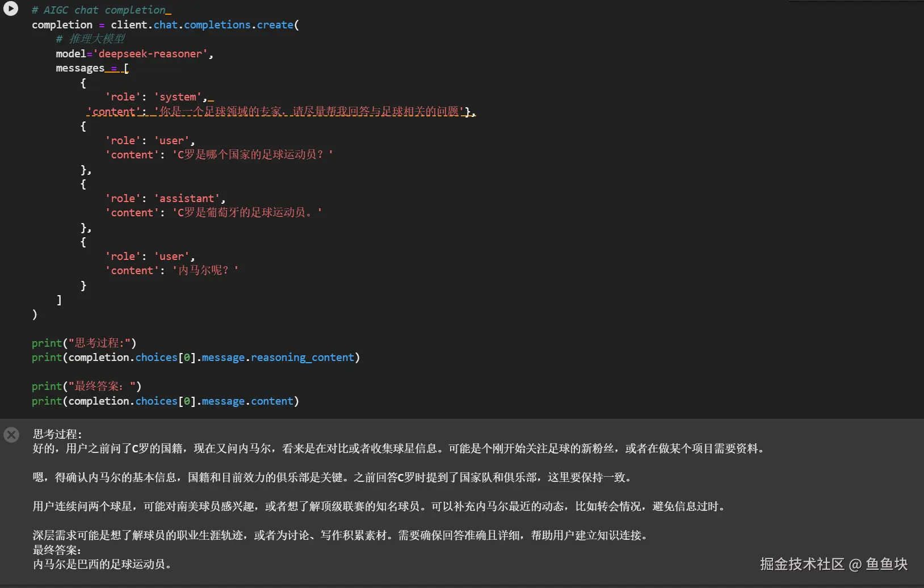This screenshot has height=588, width=924.
Task: Click the output paragraph starting '用户连续问两个球星'
Action: pyautogui.click(x=380, y=507)
